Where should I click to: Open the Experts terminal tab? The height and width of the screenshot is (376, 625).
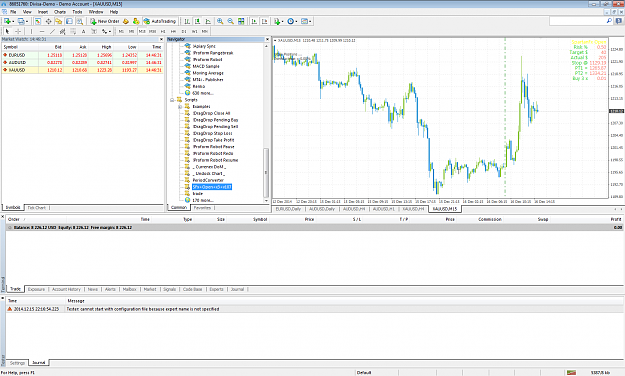pyautogui.click(x=216, y=289)
